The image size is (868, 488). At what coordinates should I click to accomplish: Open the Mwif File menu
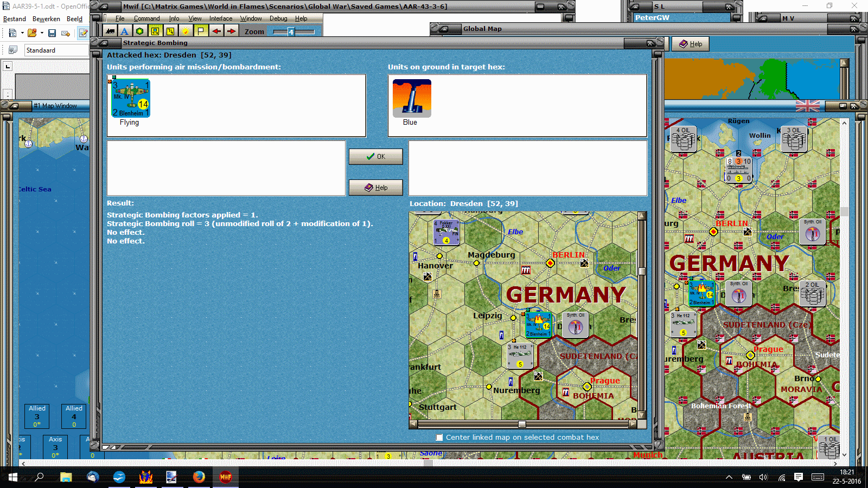[120, 18]
